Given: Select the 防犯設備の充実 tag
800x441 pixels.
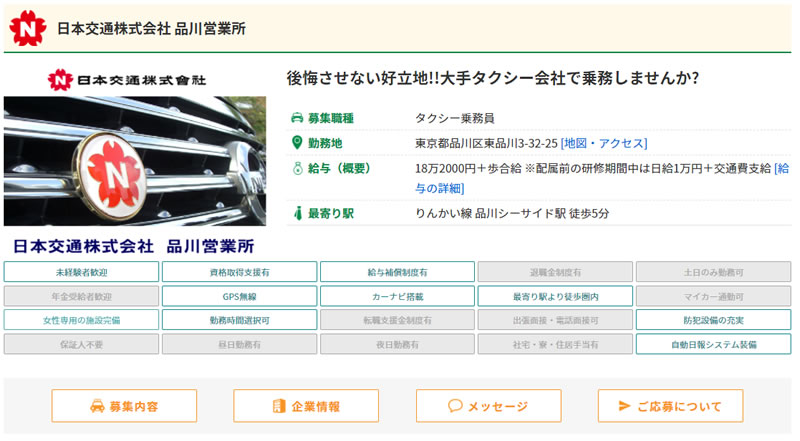Looking at the screenshot, I should click(713, 320).
